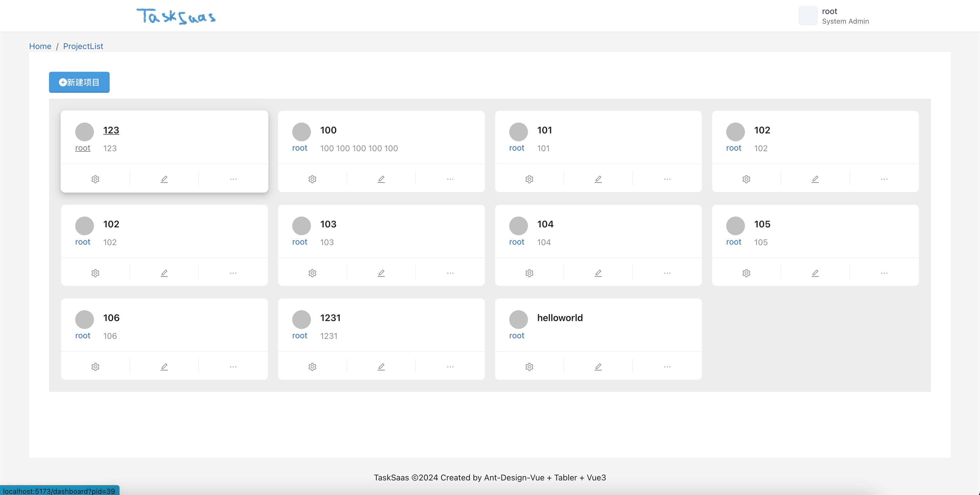Image resolution: width=980 pixels, height=495 pixels.
Task: Click ProjectList breadcrumb link
Action: coord(83,46)
